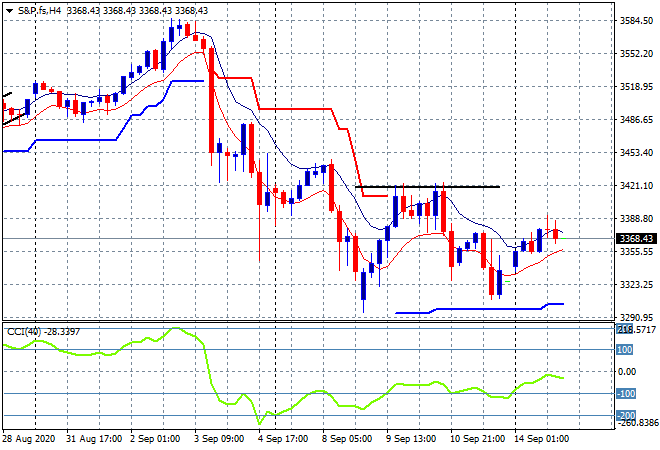Viewport: 660px width, 450px height.
Task: Click the 3584.50 price axis label
Action: 636,21
